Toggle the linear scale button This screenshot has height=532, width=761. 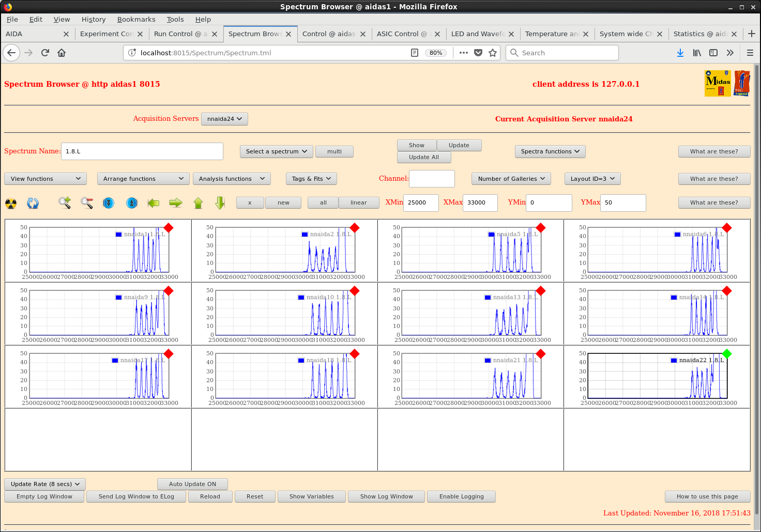click(x=358, y=202)
